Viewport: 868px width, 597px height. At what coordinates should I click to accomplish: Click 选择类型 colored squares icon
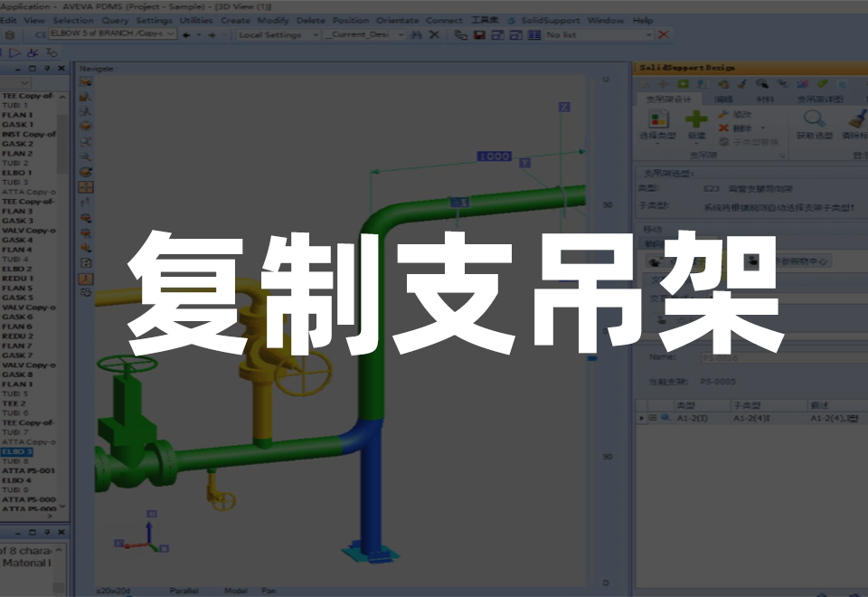[657, 118]
